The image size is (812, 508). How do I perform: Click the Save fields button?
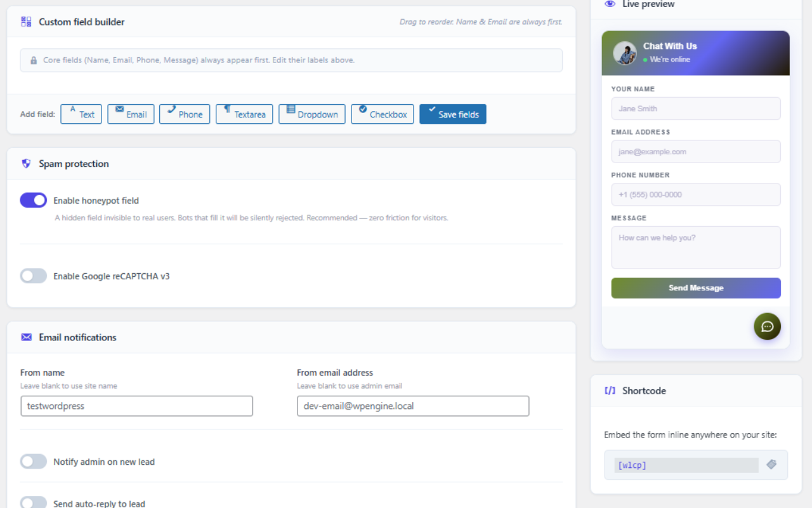[x=453, y=114]
